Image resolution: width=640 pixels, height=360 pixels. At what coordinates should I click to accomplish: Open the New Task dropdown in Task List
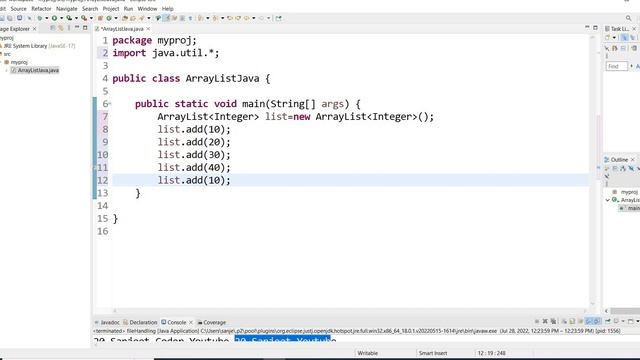click(x=614, y=37)
